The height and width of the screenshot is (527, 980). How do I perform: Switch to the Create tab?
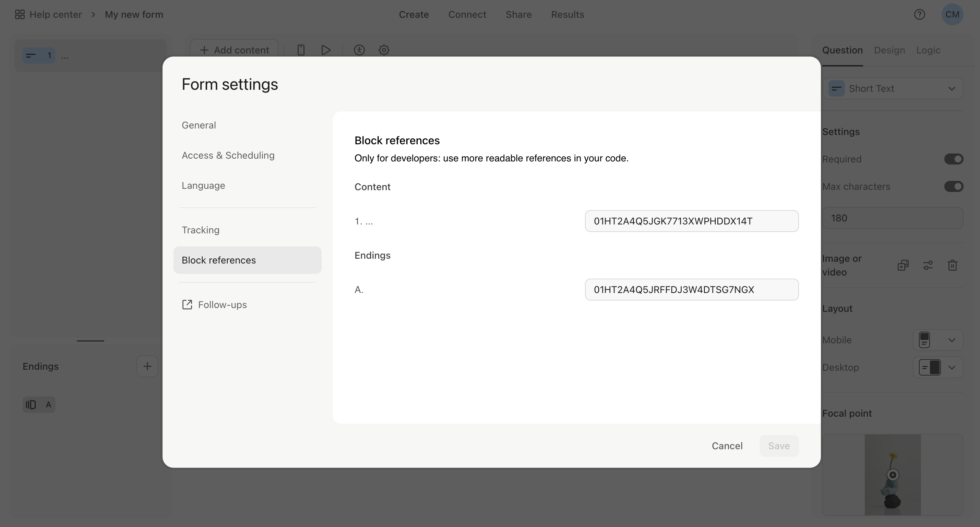click(x=414, y=14)
